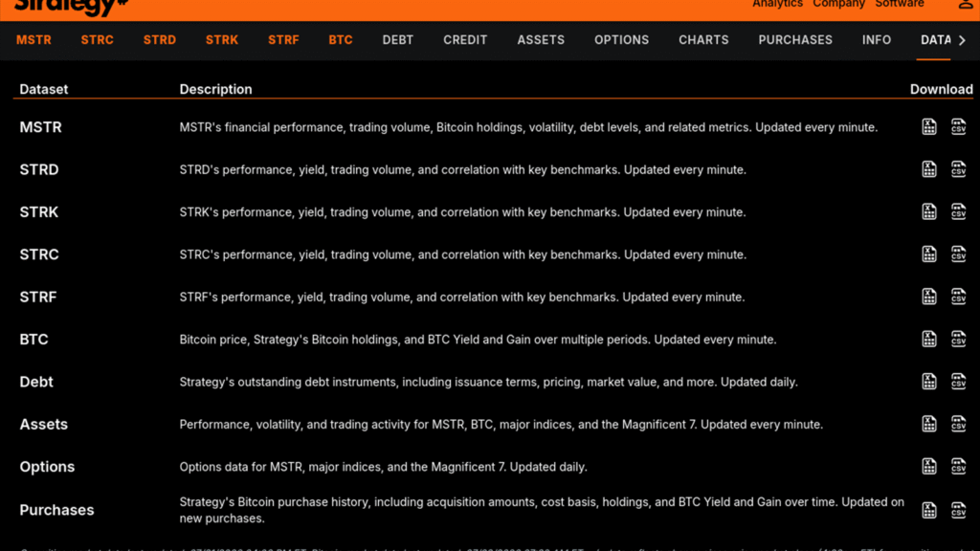Select the BTC dataset name
This screenshot has width=980, height=551.
tap(33, 340)
